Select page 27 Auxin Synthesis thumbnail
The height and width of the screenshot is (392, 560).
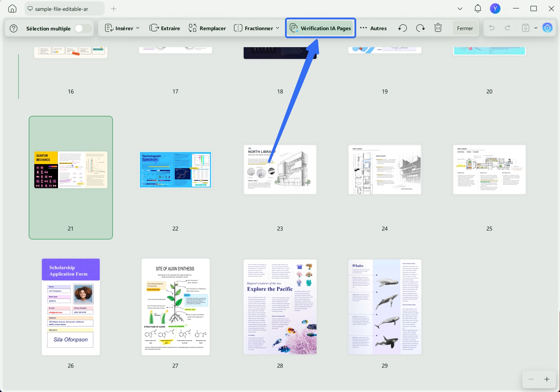pyautogui.click(x=176, y=307)
